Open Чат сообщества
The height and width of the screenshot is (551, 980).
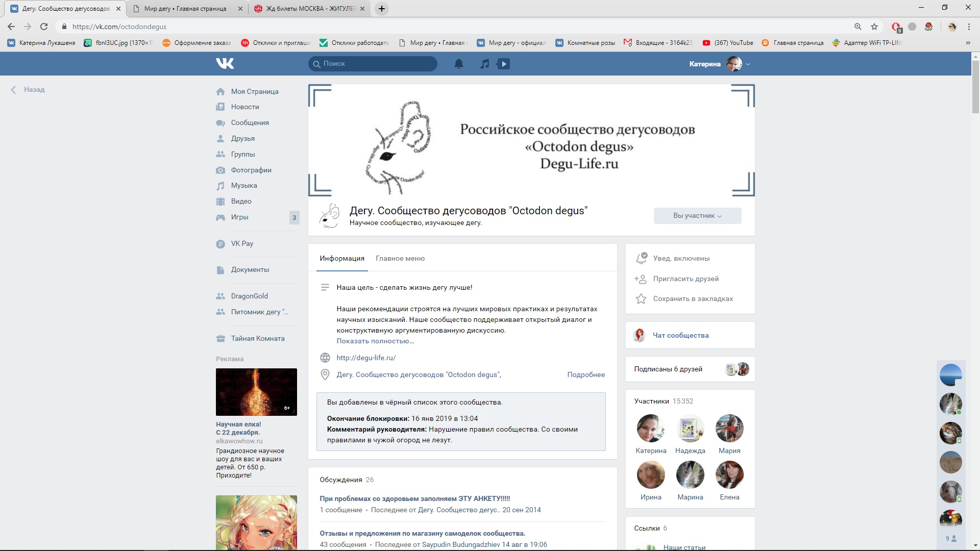680,336
